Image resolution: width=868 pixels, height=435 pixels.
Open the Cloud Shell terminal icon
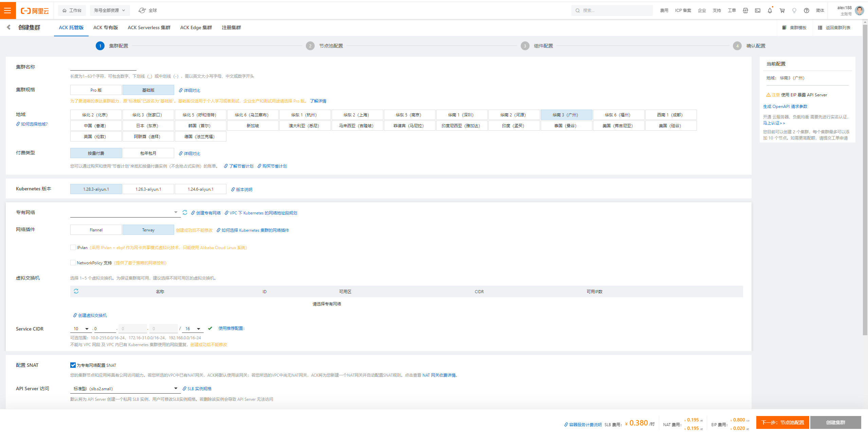[757, 11]
